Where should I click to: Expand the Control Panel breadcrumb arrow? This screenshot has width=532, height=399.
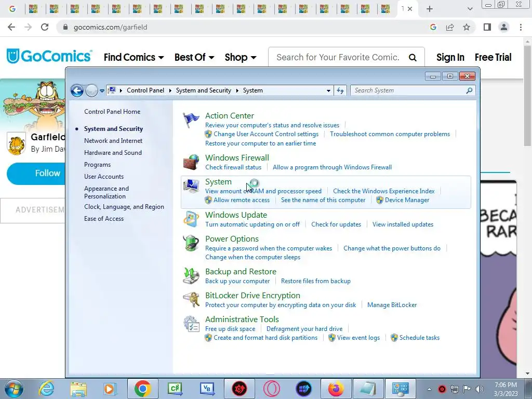(x=170, y=90)
